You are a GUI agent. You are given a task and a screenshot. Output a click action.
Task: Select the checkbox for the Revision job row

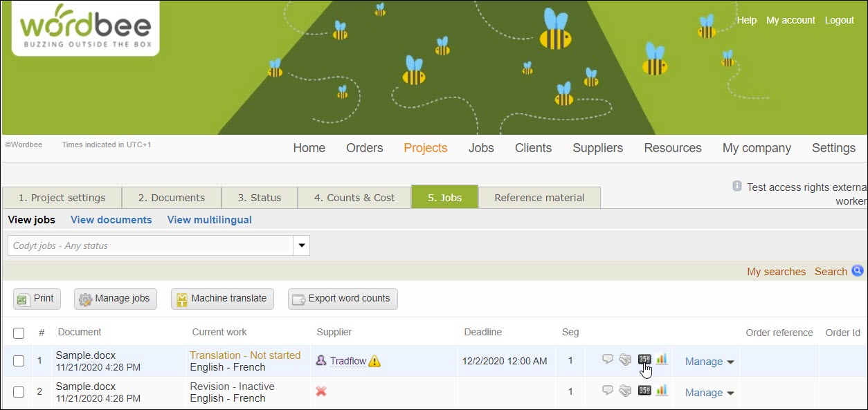tap(19, 392)
